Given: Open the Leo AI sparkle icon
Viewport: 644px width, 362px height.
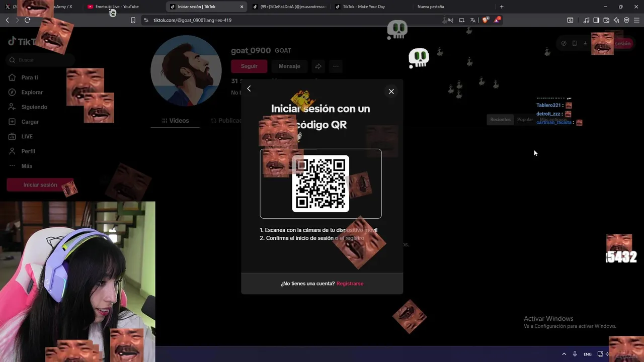Looking at the screenshot, I should point(616,20).
